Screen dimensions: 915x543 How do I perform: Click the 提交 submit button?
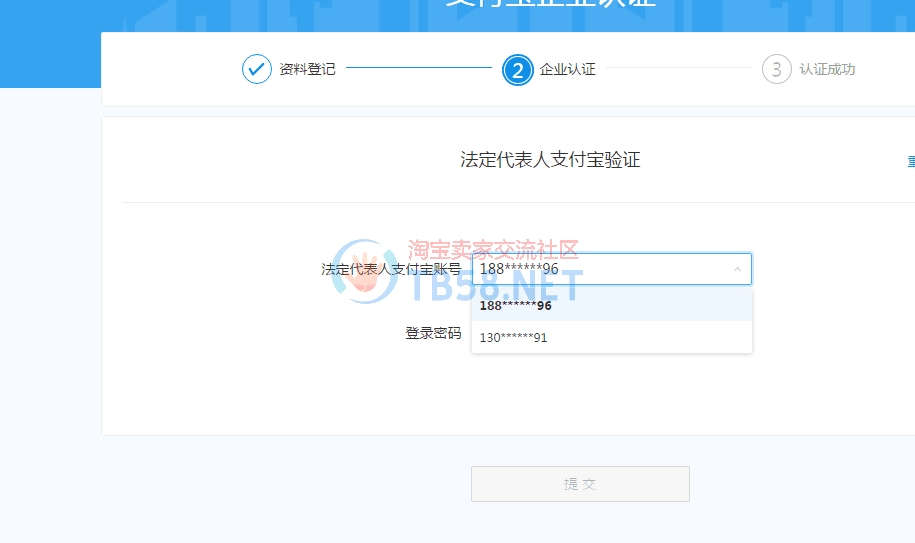580,484
